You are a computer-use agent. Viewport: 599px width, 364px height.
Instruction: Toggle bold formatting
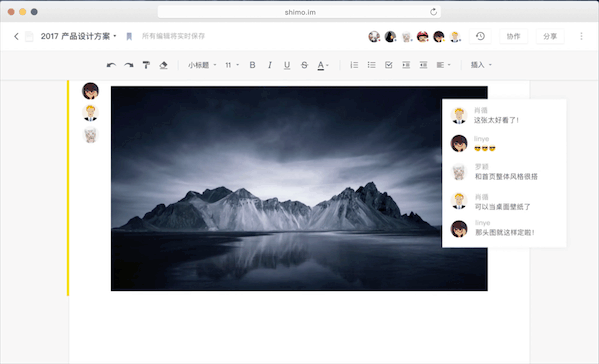(252, 65)
